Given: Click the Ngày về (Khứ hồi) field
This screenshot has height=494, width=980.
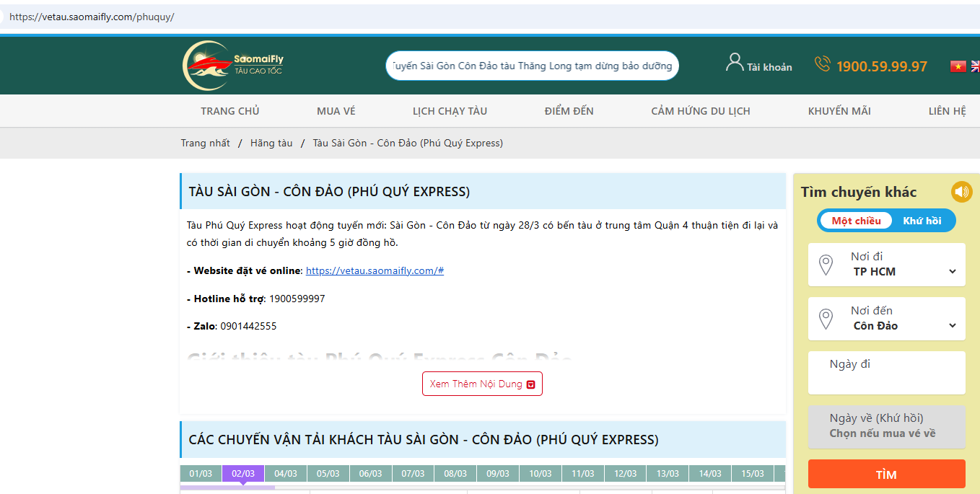Looking at the screenshot, I should tap(886, 426).
